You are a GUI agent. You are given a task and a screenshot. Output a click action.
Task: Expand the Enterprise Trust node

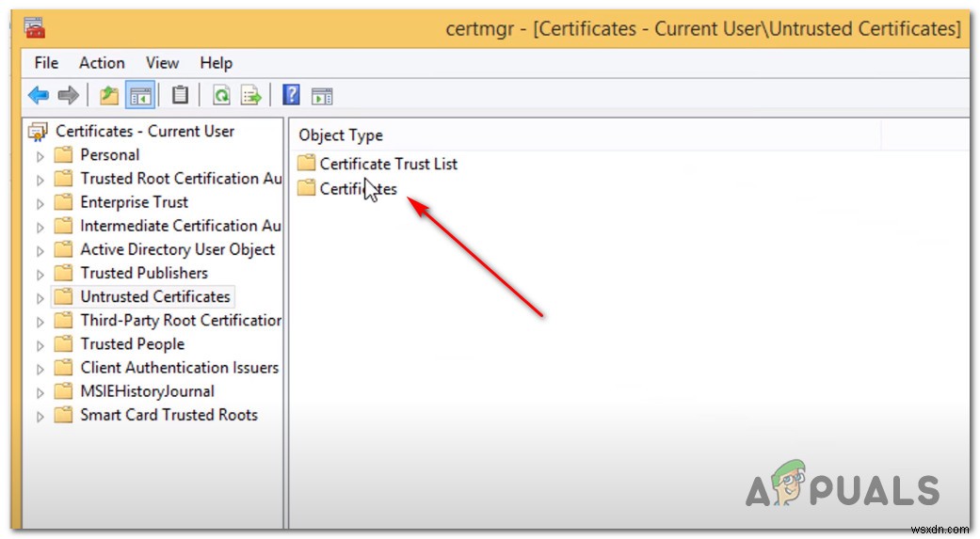click(40, 203)
